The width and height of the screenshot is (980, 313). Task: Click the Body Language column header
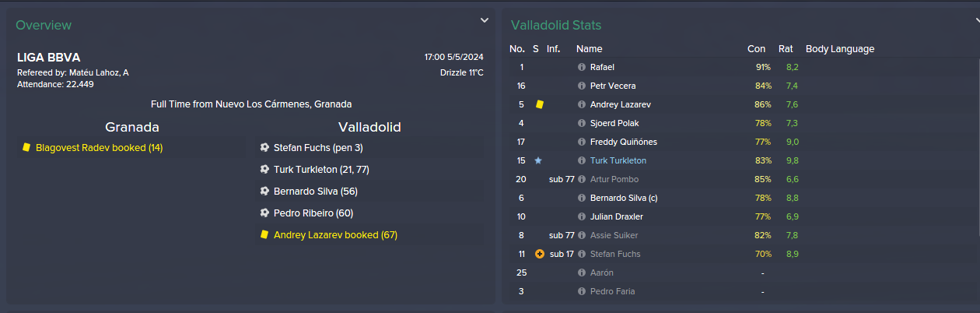pyautogui.click(x=840, y=48)
